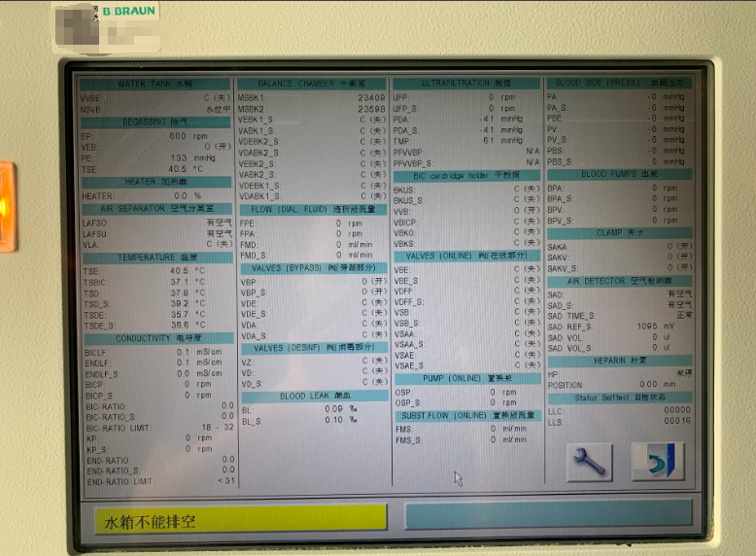The image size is (756, 556).
Task: Select the SUBST.FLOW (ONLINE) header
Action: pyautogui.click(x=468, y=416)
